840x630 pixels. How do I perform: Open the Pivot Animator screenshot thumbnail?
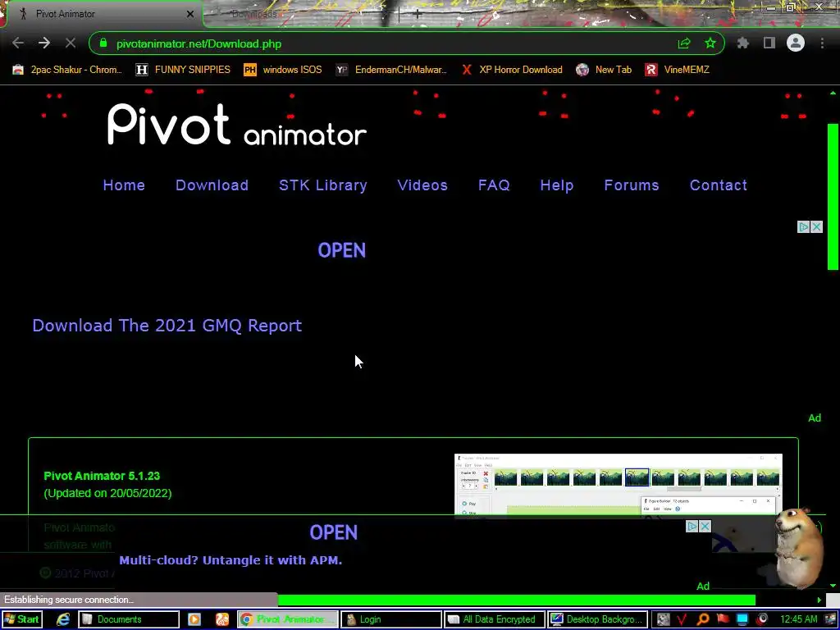pyautogui.click(x=619, y=484)
